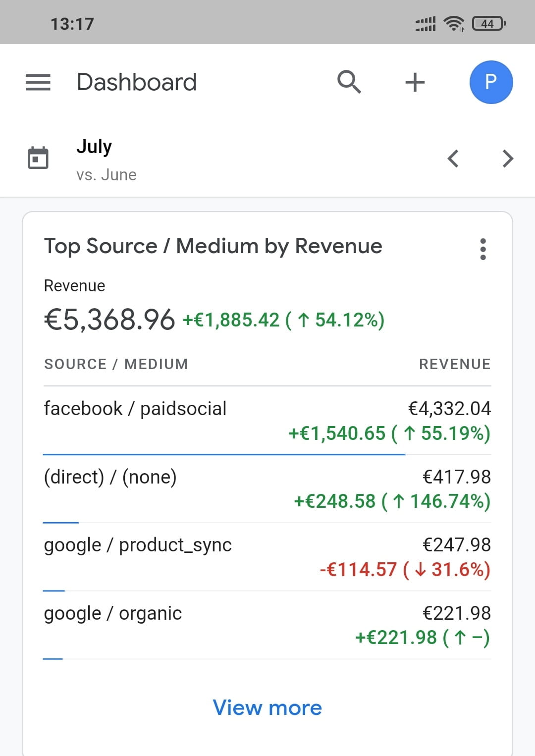
Task: Open the blue P profile avatar
Action: [x=490, y=82]
